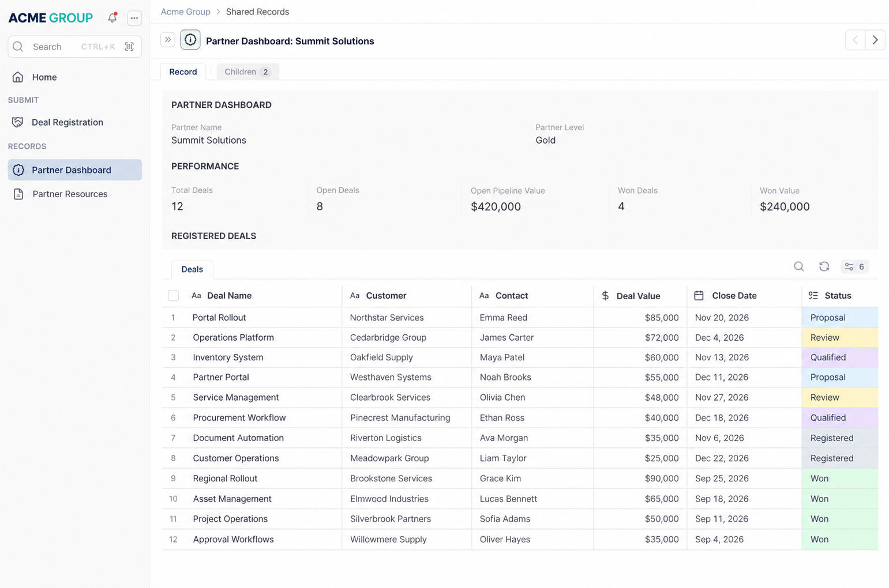Click the scan icon in search box

129,47
